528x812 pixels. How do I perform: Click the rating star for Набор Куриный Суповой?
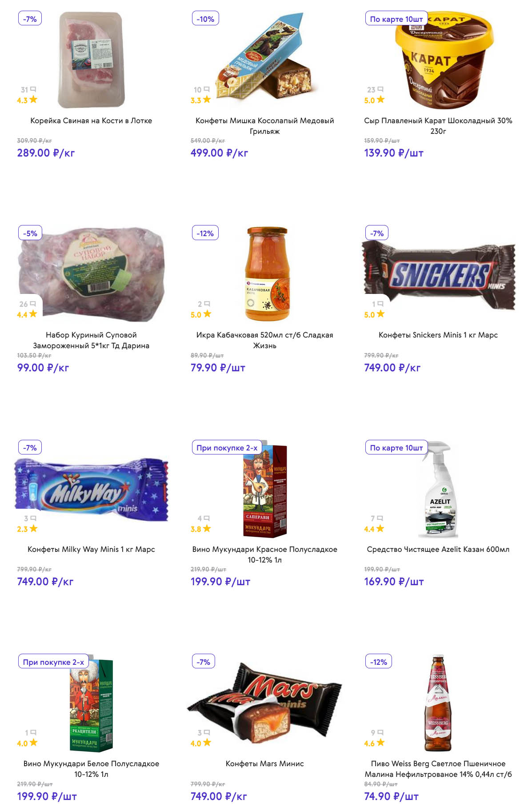[x=33, y=314]
